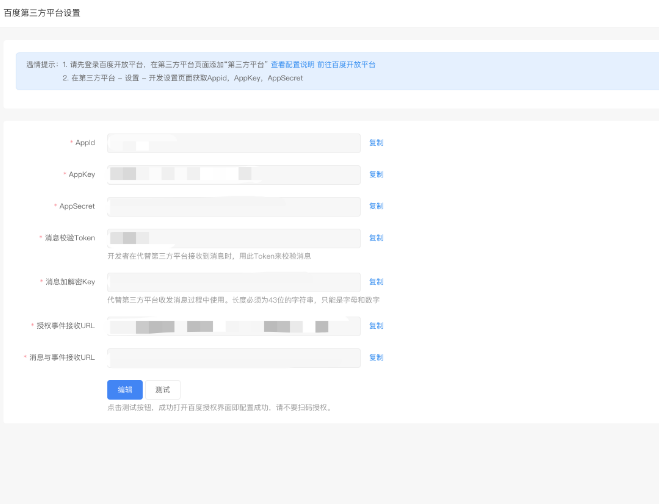This screenshot has width=659, height=504.
Task: Click the 测试 button
Action: tap(163, 390)
